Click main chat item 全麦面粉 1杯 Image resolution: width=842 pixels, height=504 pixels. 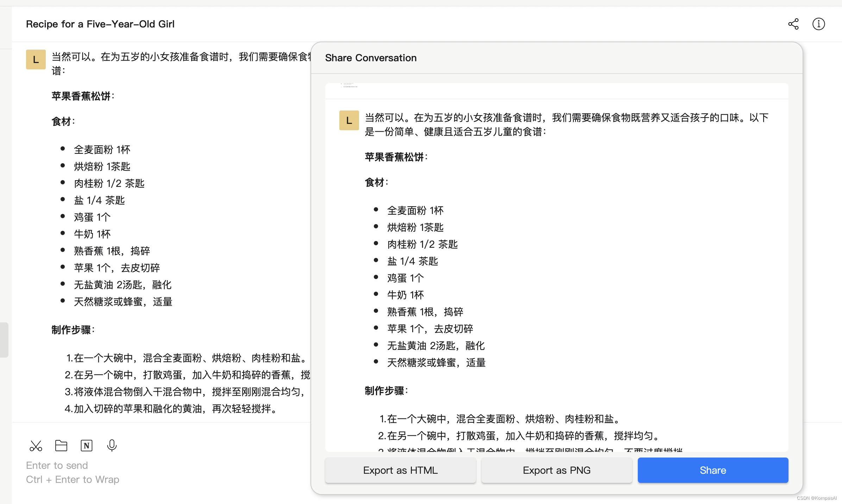[x=102, y=150]
